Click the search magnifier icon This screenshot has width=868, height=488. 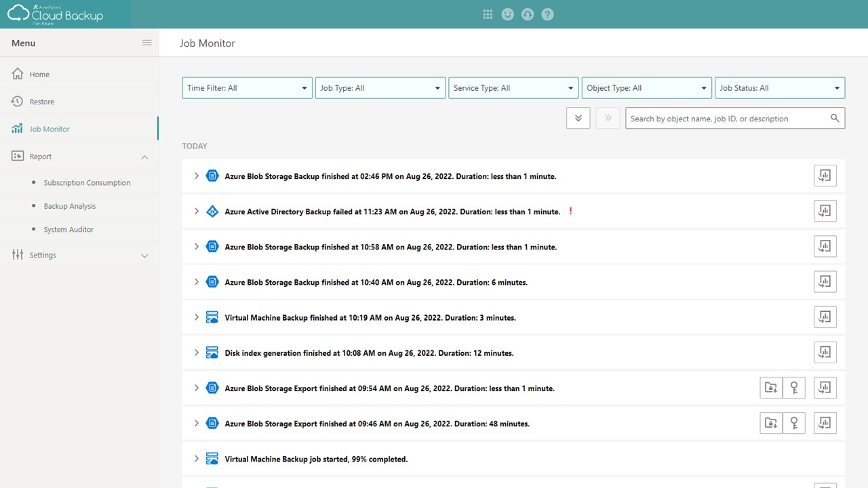(835, 118)
